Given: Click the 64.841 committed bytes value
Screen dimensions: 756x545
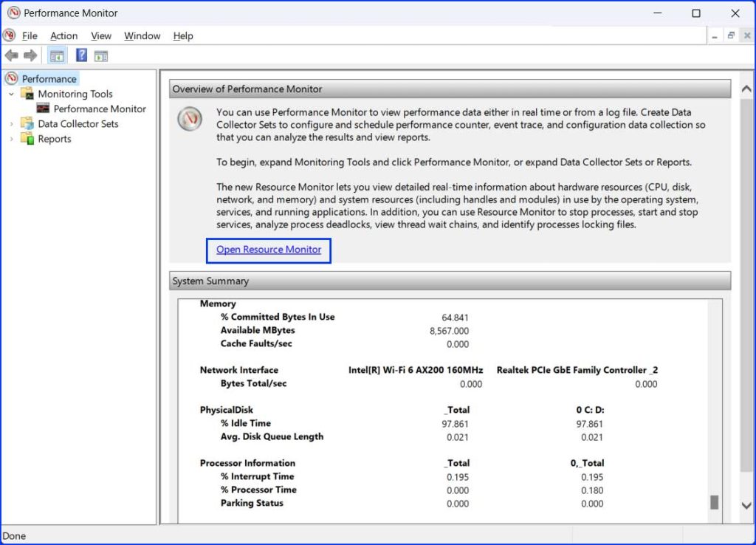Looking at the screenshot, I should (455, 318).
